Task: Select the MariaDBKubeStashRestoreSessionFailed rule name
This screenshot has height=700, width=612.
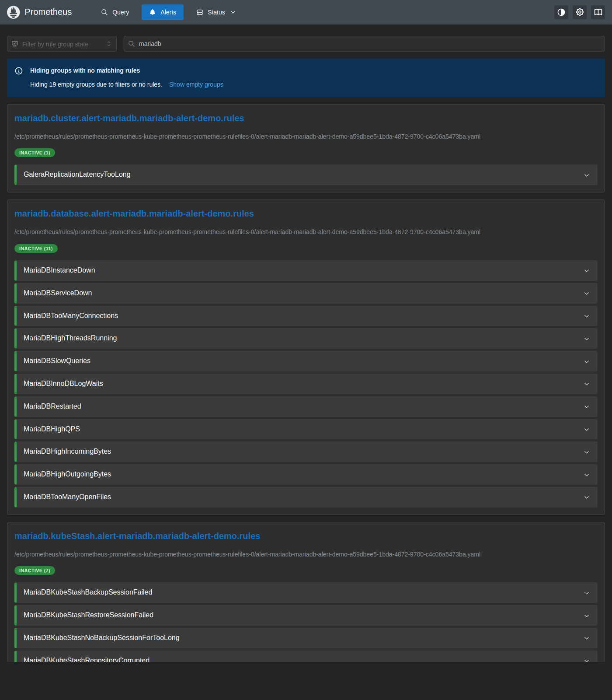Action: pyautogui.click(x=88, y=615)
